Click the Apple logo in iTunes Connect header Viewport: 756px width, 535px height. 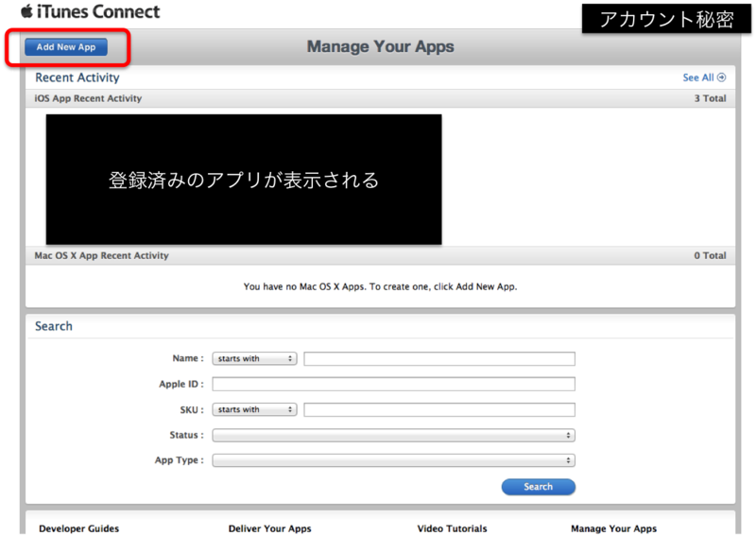[x=27, y=11]
